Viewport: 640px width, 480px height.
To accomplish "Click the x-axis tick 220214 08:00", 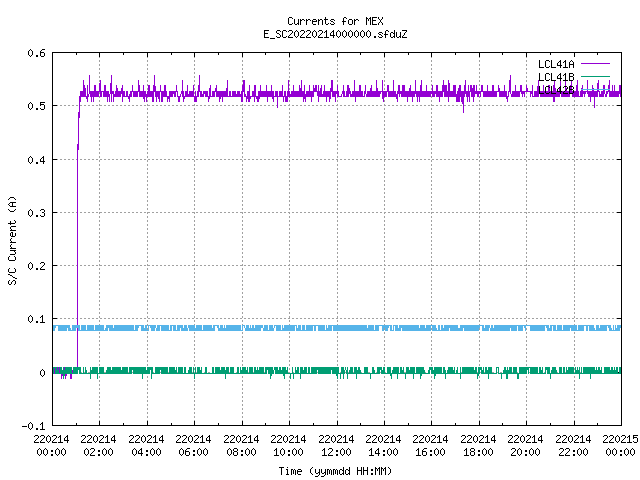I will pyautogui.click(x=241, y=446).
